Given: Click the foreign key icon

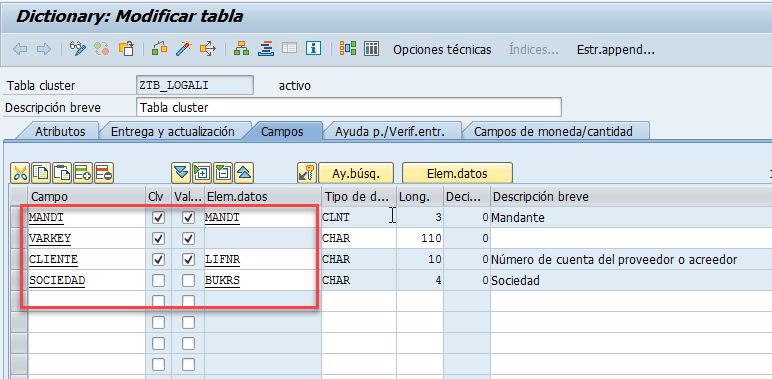Looking at the screenshot, I should point(307,173).
